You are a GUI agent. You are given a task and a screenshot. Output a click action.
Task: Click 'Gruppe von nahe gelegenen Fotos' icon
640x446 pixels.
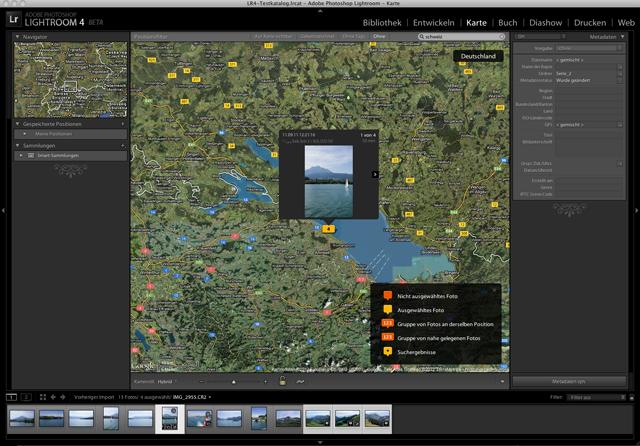coord(387,337)
